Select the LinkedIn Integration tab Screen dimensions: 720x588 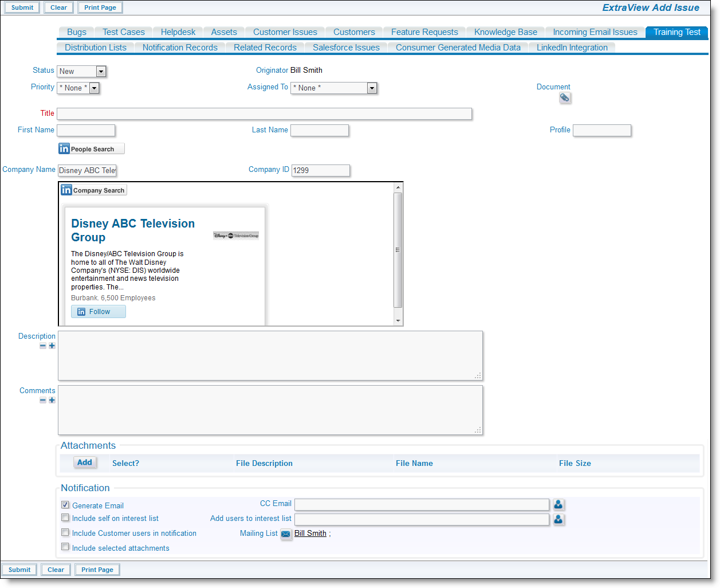[x=572, y=48]
